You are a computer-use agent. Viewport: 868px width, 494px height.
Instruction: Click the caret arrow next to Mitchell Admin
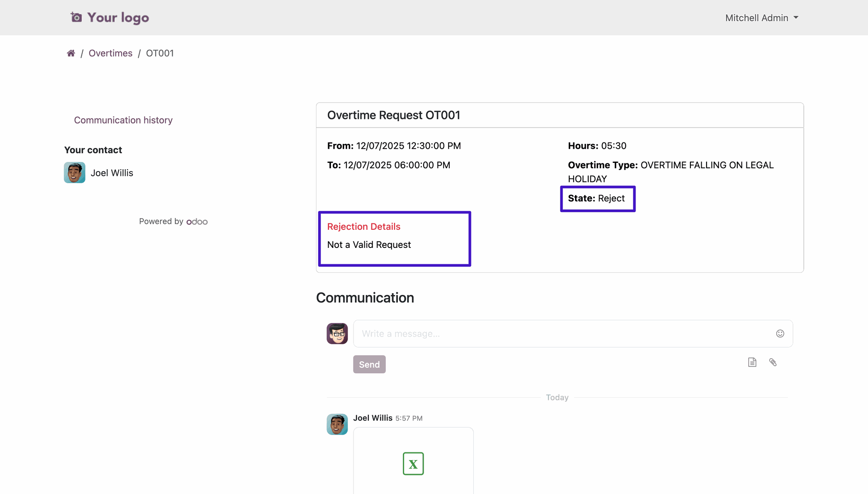click(796, 18)
